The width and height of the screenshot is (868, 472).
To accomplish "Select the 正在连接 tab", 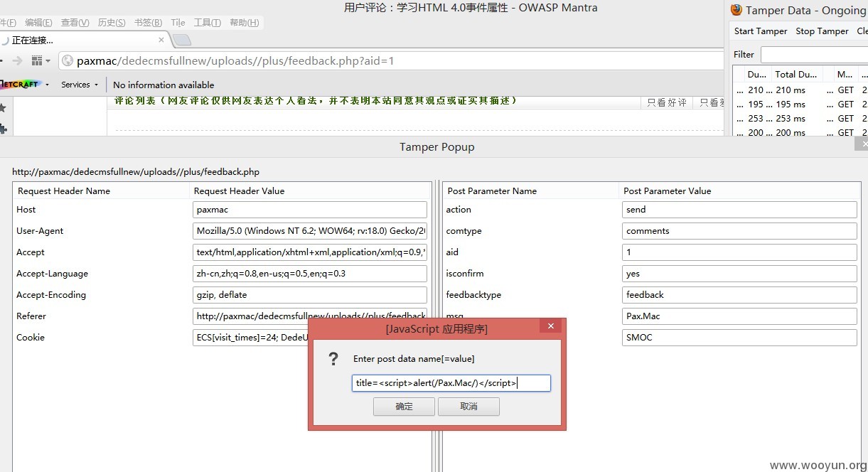I will (x=84, y=40).
